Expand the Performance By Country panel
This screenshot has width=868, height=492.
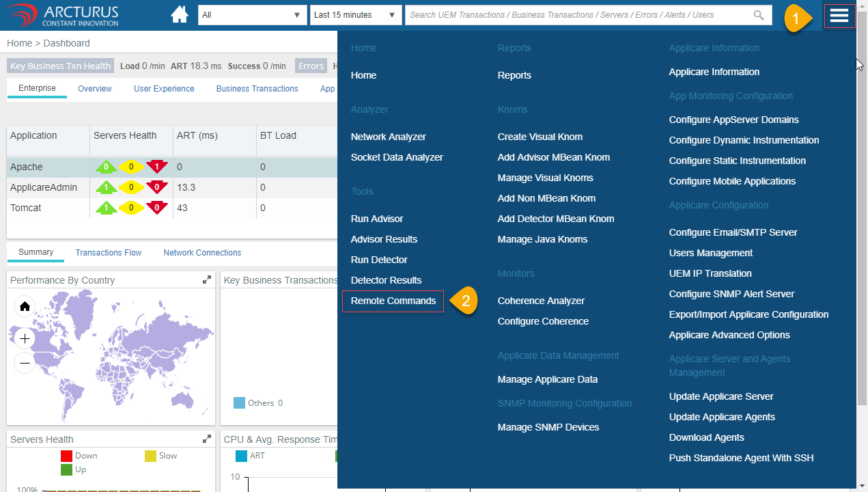(207, 280)
